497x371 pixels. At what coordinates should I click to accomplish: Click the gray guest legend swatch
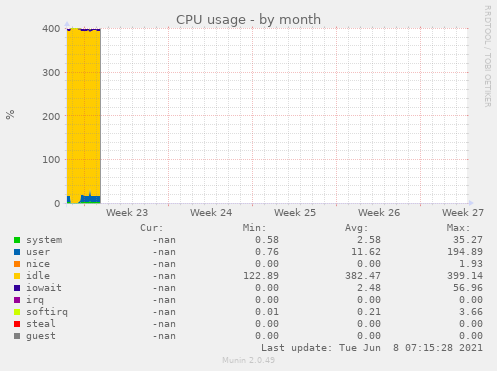click(x=17, y=336)
